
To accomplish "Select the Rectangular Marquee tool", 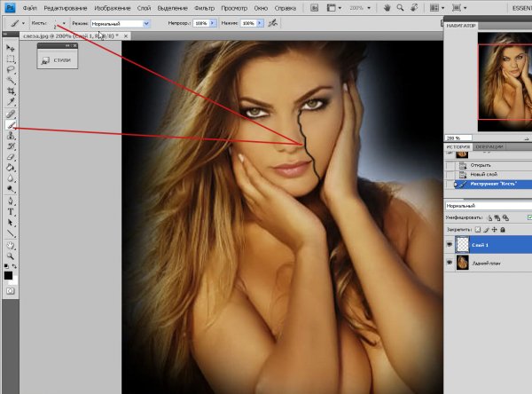I will 11,59.
